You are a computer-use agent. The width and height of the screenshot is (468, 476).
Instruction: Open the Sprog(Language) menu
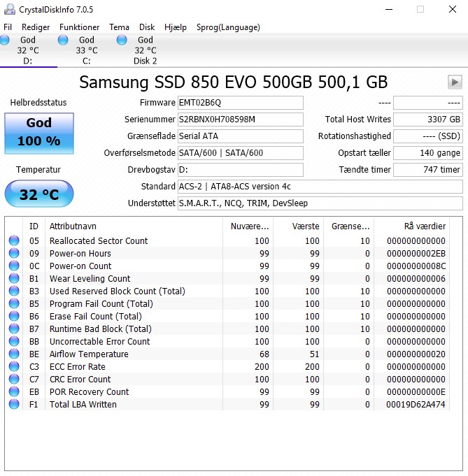(228, 27)
